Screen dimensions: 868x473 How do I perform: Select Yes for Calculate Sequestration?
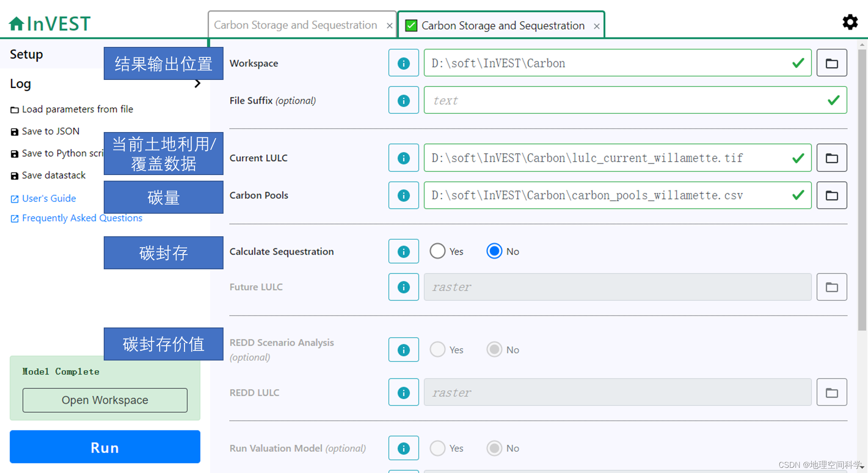(x=437, y=251)
